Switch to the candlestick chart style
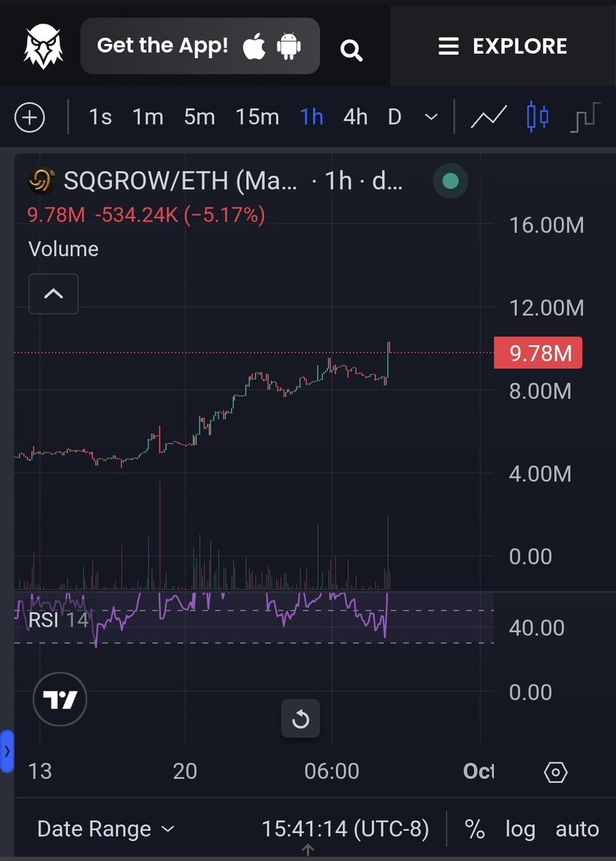The width and height of the screenshot is (616, 861). pos(538,117)
